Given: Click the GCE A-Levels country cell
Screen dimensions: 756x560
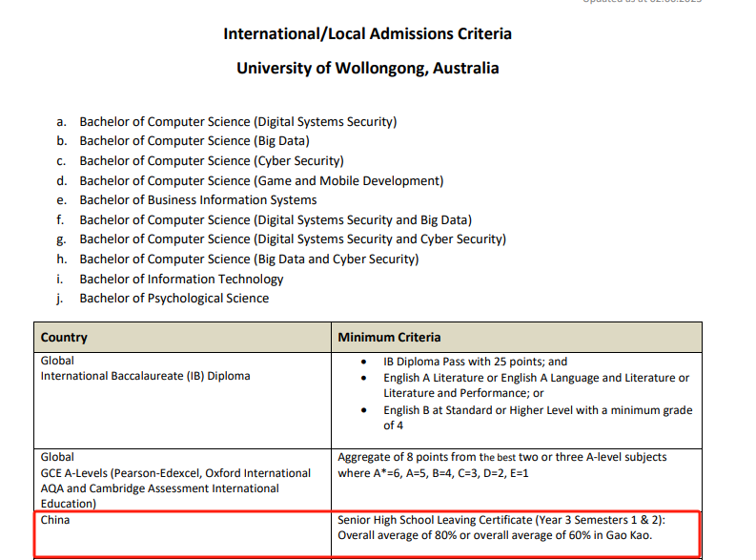Looking at the screenshot, I should (183, 480).
